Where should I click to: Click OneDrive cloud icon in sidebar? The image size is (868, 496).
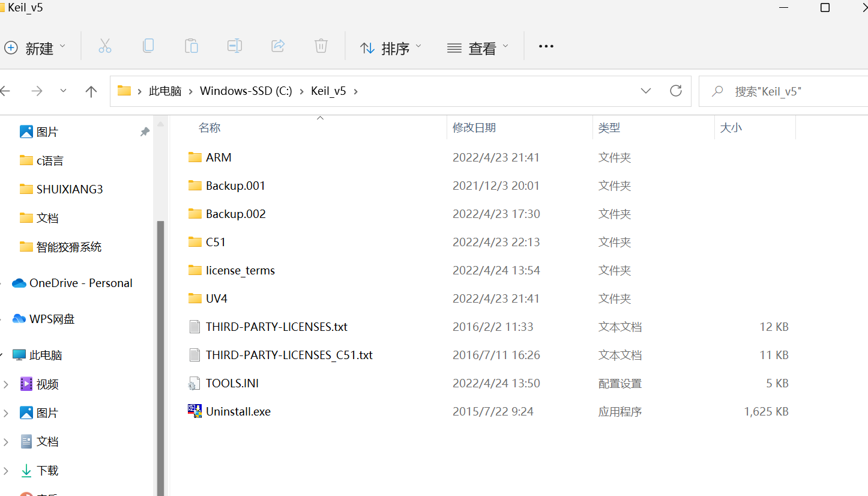[19, 283]
